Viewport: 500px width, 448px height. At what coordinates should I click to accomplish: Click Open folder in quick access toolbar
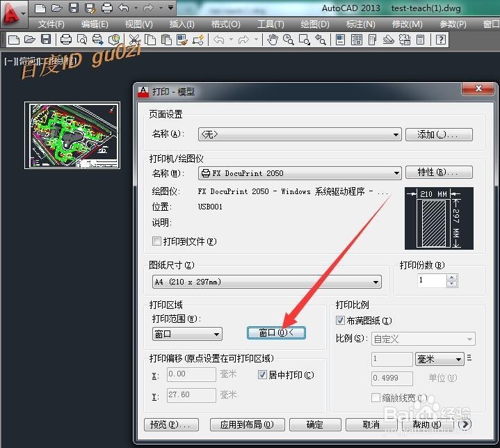57,8
